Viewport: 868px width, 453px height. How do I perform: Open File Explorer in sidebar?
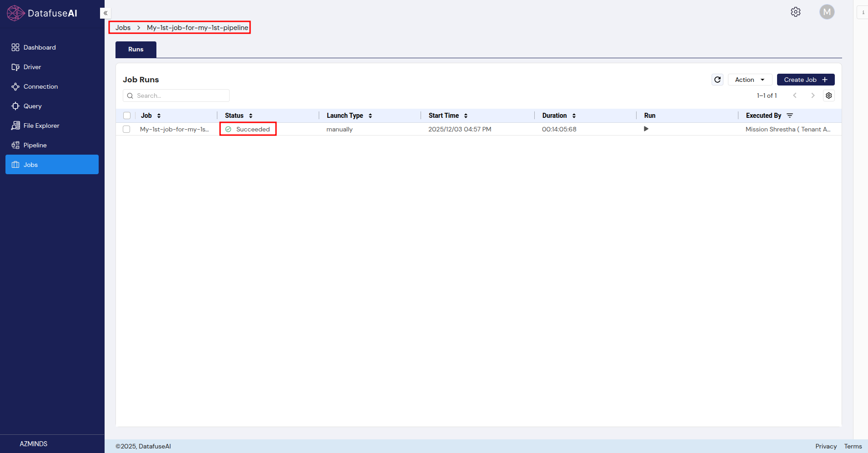(41, 126)
